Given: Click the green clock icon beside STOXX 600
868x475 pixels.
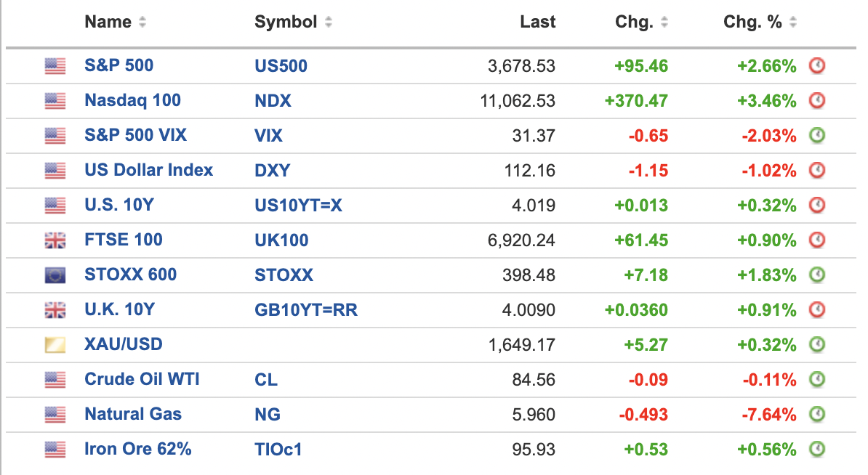Looking at the screenshot, I should coord(818,275).
